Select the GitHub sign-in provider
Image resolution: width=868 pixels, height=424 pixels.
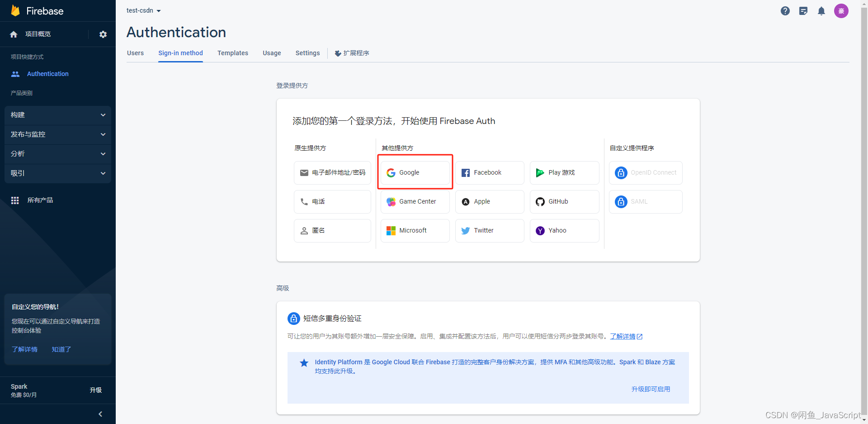pyautogui.click(x=564, y=201)
